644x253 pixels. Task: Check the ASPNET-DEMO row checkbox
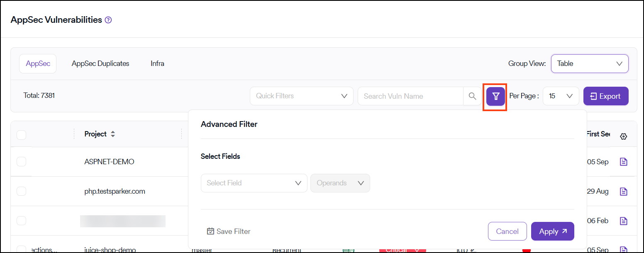[21, 162]
